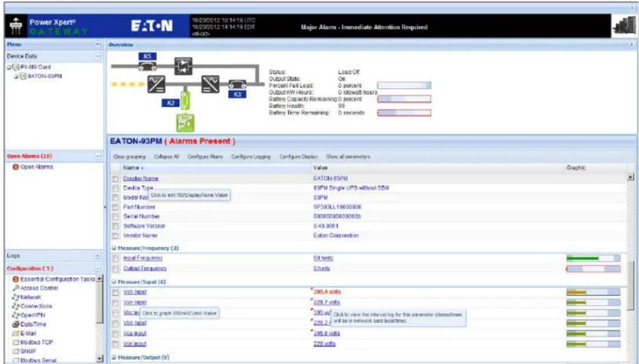Open Configure Logging
639x364 pixels.
(251, 157)
